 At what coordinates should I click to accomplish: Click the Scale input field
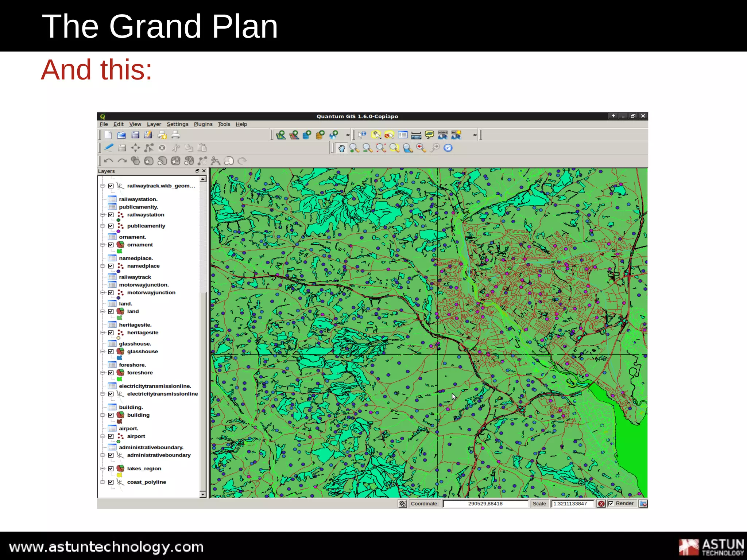point(572,504)
